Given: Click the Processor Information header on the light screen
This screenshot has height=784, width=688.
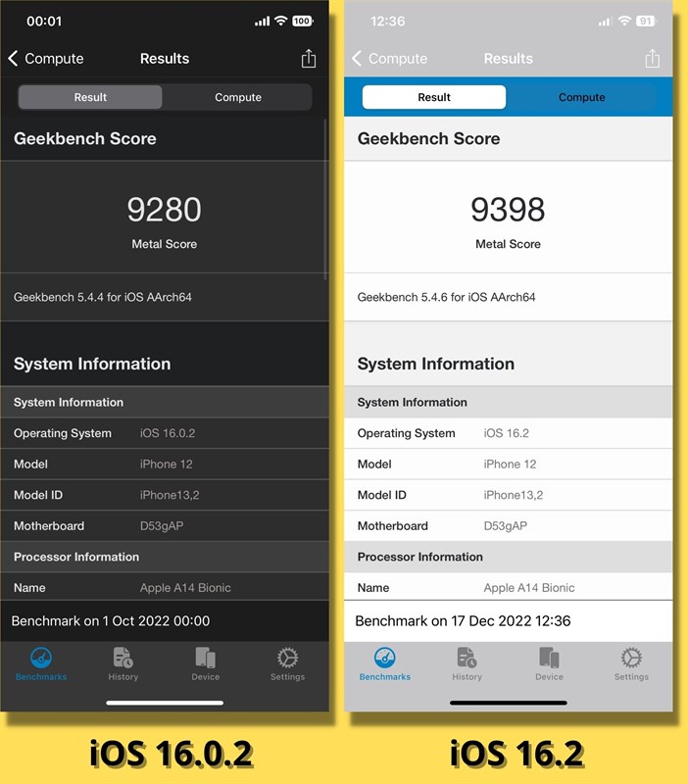Looking at the screenshot, I should pyautogui.click(x=508, y=557).
